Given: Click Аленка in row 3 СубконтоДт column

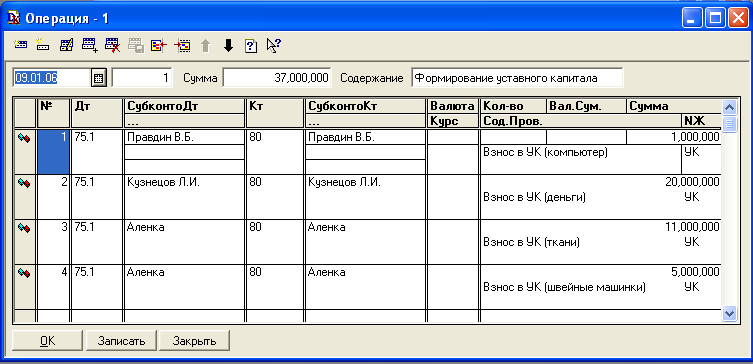Looking at the screenshot, I should pyautogui.click(x=146, y=227).
